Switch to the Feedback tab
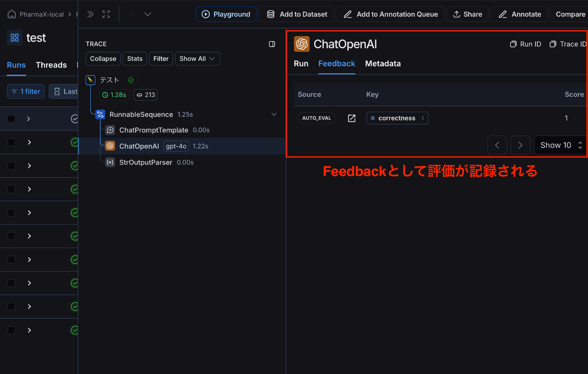588x374 pixels. click(x=337, y=64)
